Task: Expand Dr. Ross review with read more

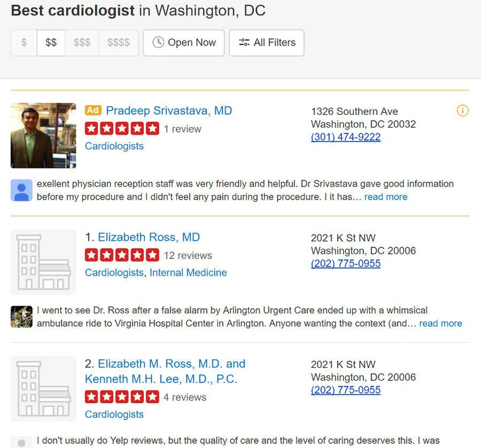Action: pos(441,324)
